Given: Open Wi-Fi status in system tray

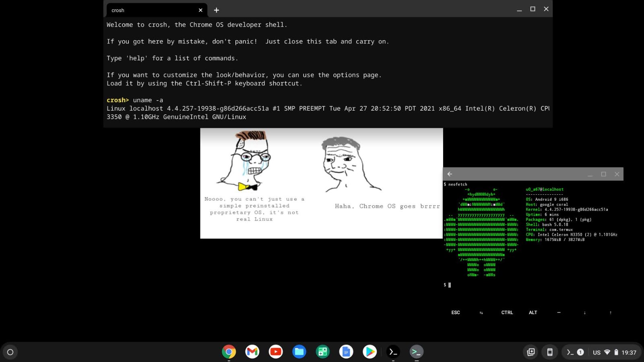Looking at the screenshot, I should tap(607, 352).
